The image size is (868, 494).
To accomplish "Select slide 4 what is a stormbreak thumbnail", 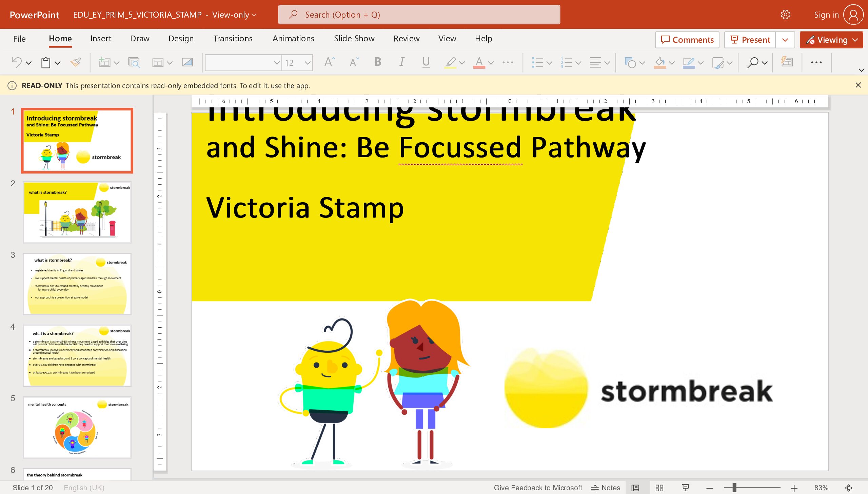I will [77, 355].
